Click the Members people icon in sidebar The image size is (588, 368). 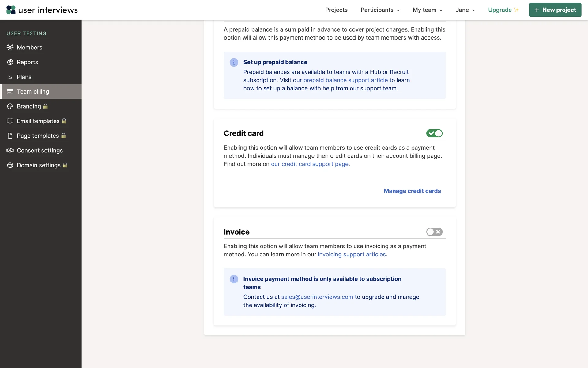click(x=10, y=48)
